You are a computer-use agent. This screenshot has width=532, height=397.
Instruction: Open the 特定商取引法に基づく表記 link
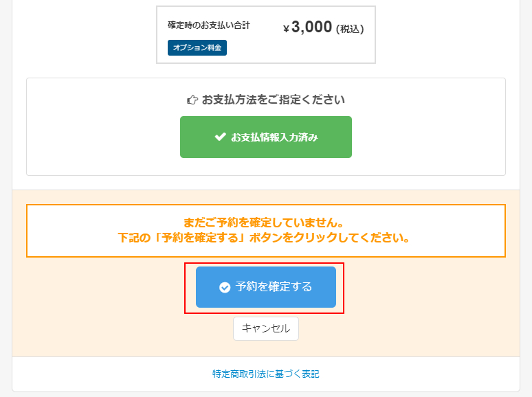click(x=265, y=374)
